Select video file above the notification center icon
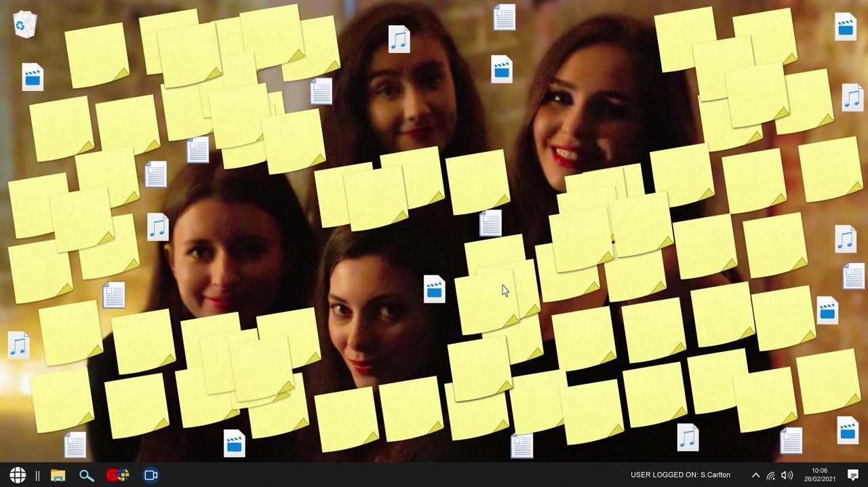868x487 pixels. pos(848,431)
